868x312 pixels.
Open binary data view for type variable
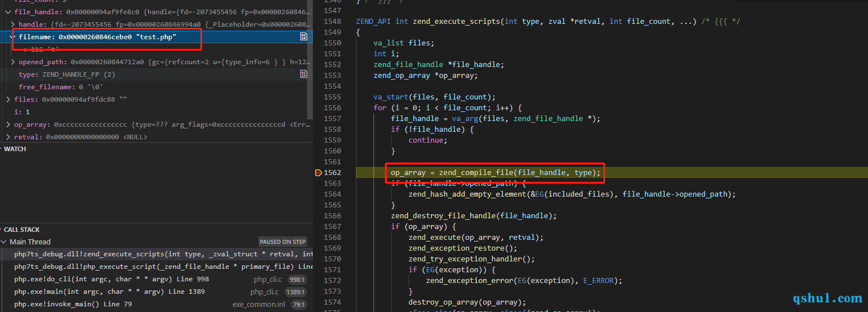pyautogui.click(x=304, y=74)
